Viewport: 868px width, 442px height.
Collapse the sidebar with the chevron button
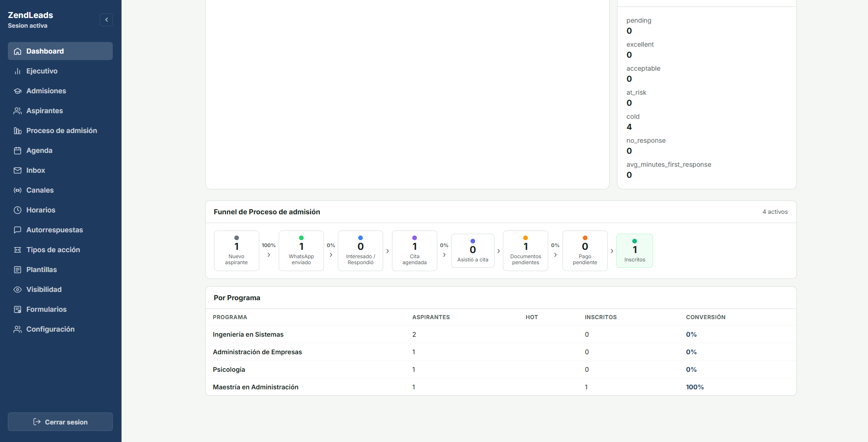click(x=106, y=20)
